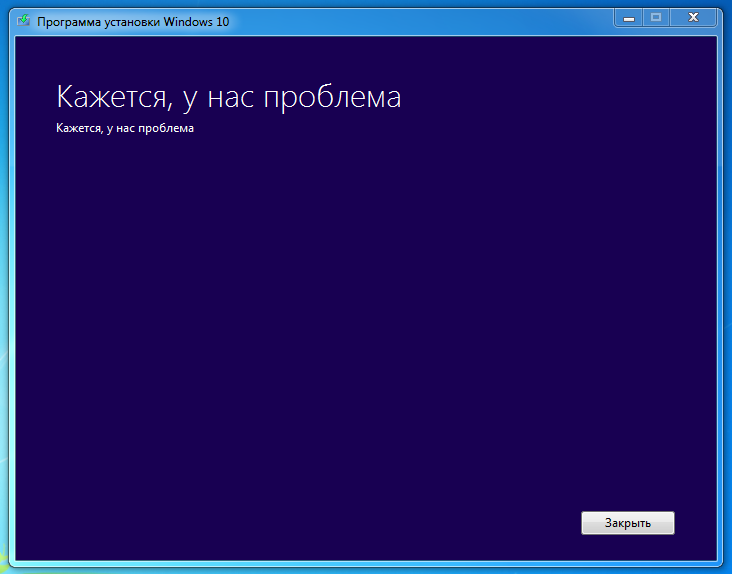Click the Windows 10 setup title bar icon
The width and height of the screenshot is (732, 574).
[x=23, y=21]
